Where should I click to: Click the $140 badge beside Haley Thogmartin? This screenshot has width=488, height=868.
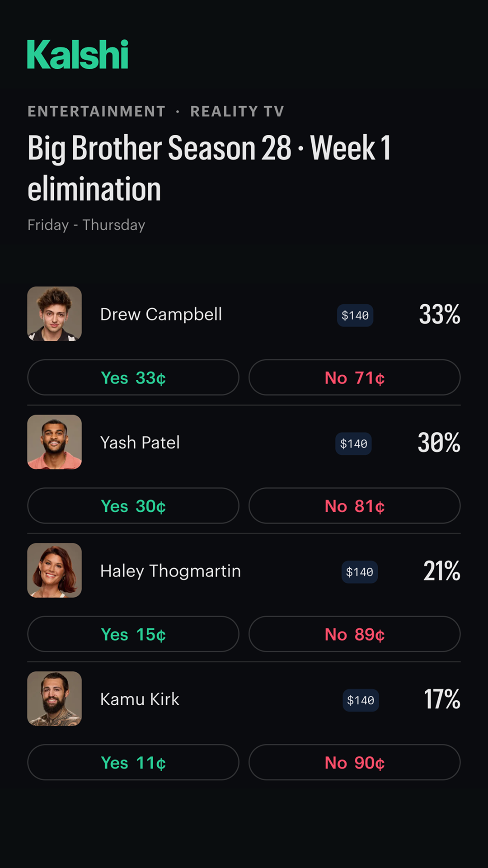360,572
